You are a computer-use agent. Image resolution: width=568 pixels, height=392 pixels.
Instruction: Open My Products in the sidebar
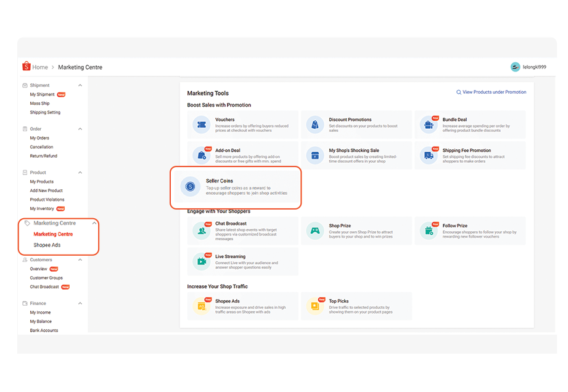[x=42, y=182]
